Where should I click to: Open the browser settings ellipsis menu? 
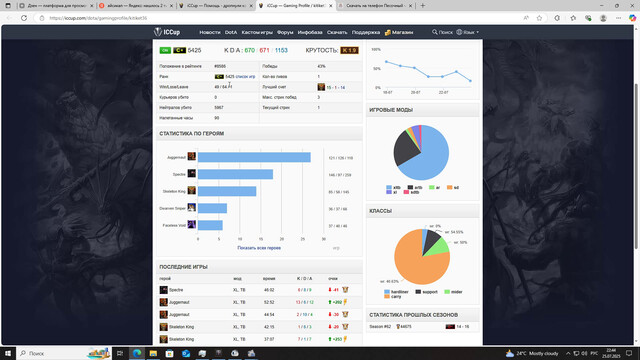618,18
